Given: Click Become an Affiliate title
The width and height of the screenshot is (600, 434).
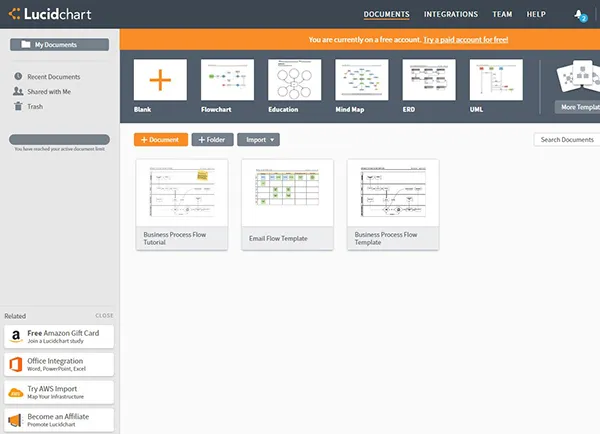Looking at the screenshot, I should [x=58, y=416].
